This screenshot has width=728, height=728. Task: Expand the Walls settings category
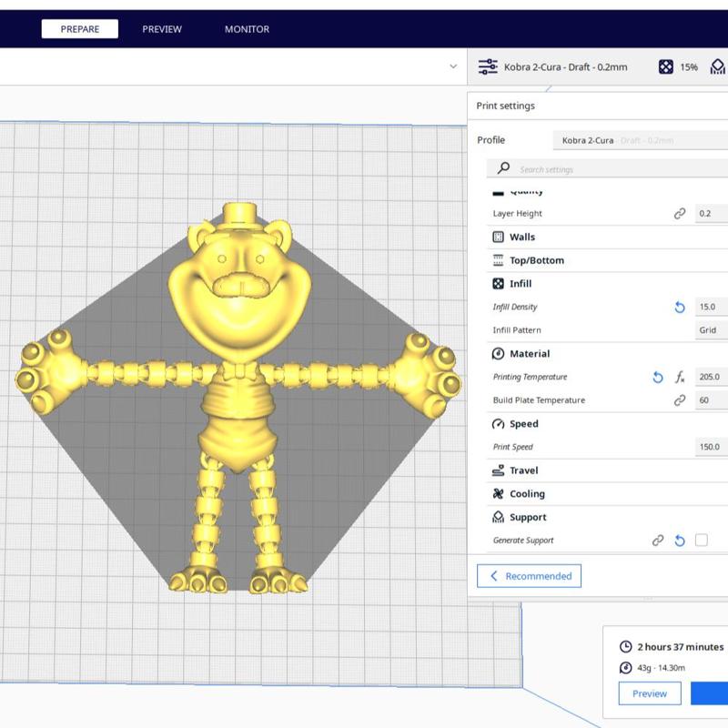coord(521,237)
